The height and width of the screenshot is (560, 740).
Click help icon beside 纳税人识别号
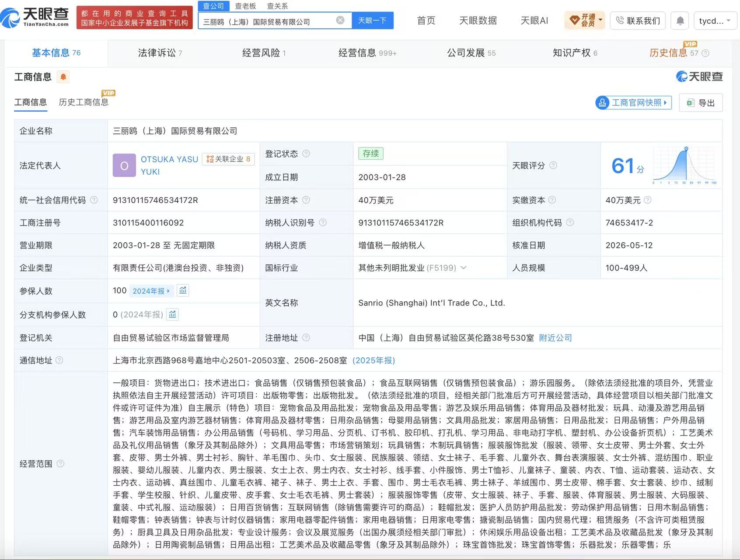323,223
